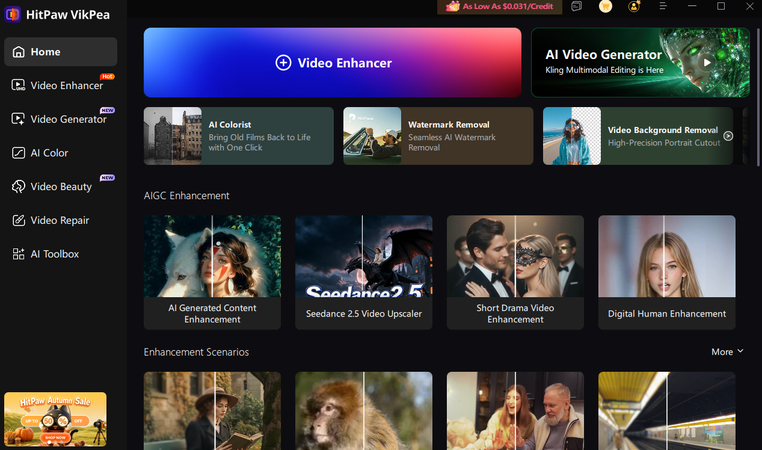
Task: Open the family gathering scenario thumbnail
Action: (516, 411)
